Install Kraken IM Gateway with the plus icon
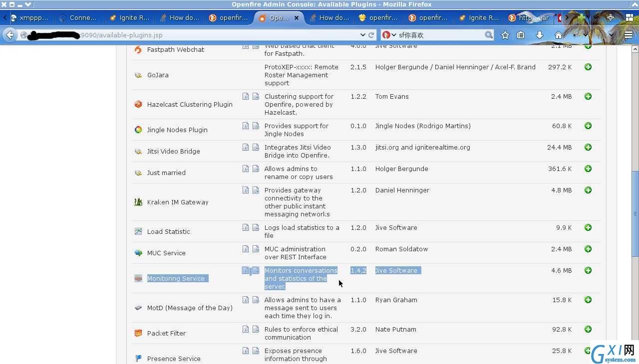 (588, 190)
